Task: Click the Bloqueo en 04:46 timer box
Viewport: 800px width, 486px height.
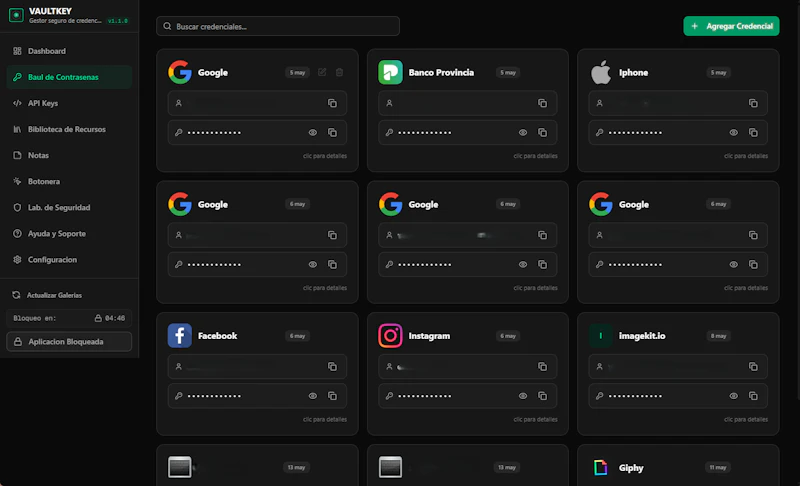Action: pyautogui.click(x=69, y=318)
